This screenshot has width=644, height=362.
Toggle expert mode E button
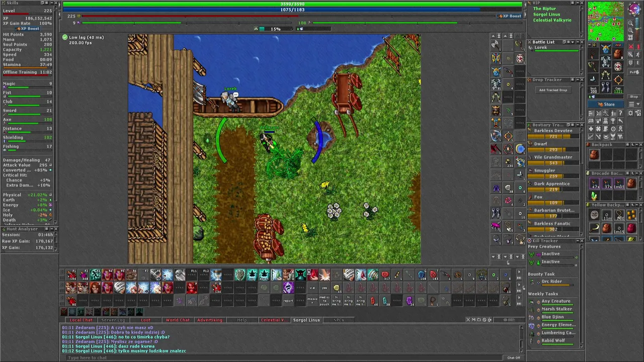(638, 62)
